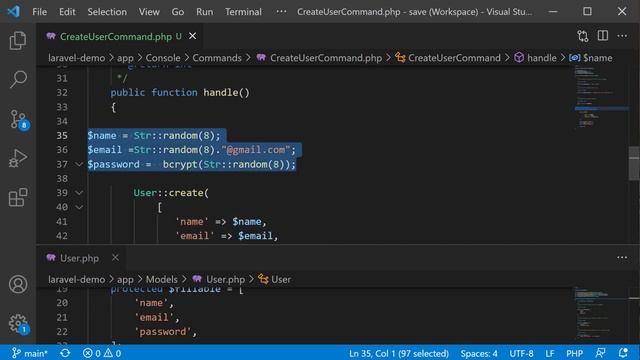Click $email variable on line 42
Screen dimensions: 640x360
255,236
